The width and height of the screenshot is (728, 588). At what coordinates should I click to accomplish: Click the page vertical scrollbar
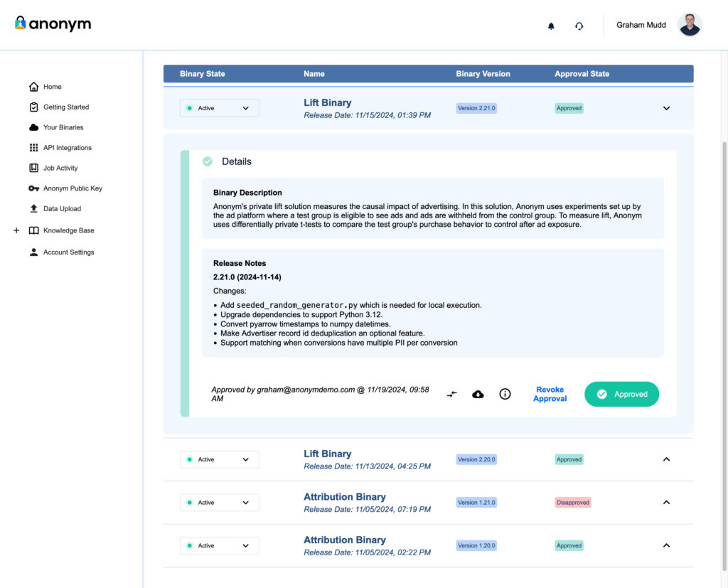(x=724, y=356)
